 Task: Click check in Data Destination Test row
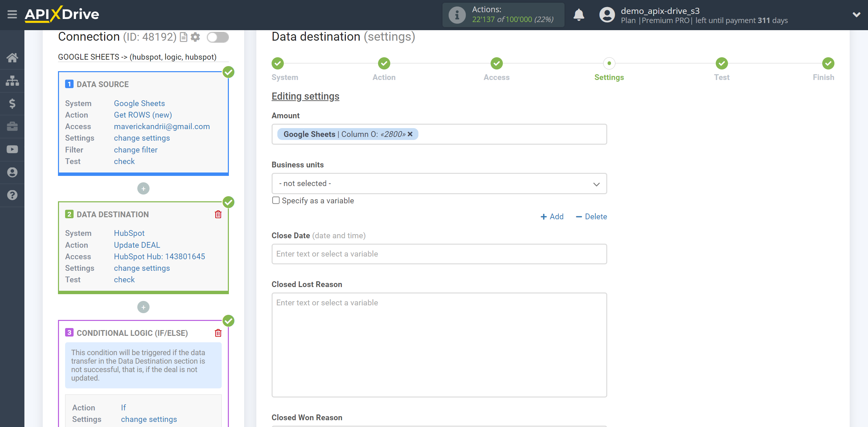click(x=124, y=280)
